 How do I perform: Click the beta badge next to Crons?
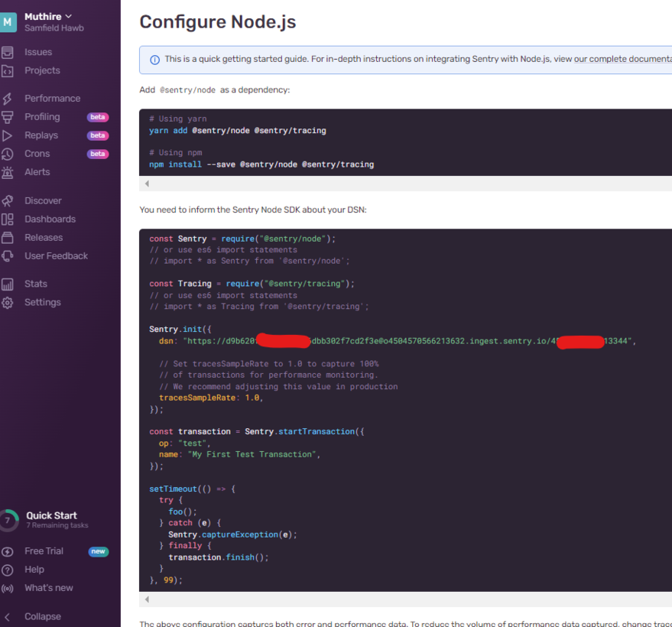tap(98, 154)
